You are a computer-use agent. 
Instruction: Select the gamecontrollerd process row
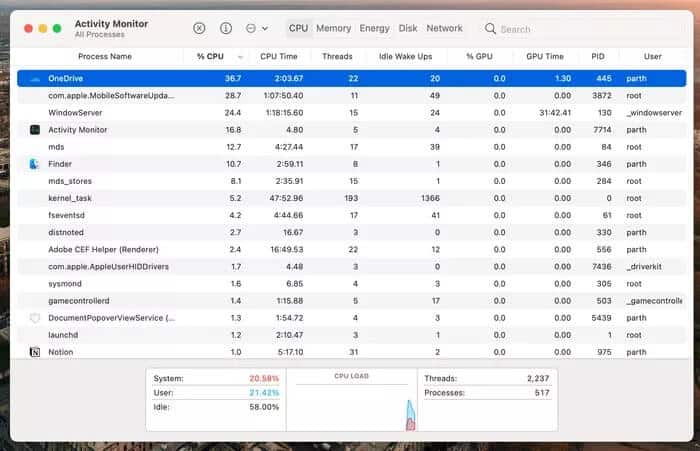(351, 301)
